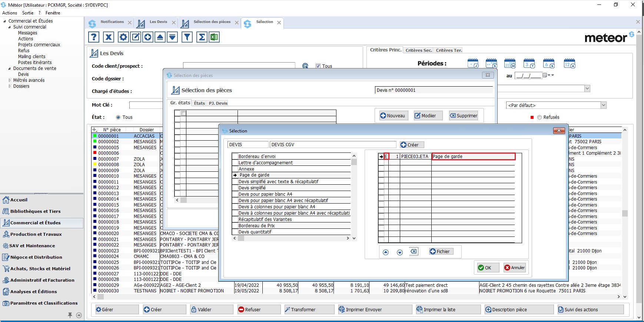
Task: Click the X close toolbar icon
Action: 109,37
